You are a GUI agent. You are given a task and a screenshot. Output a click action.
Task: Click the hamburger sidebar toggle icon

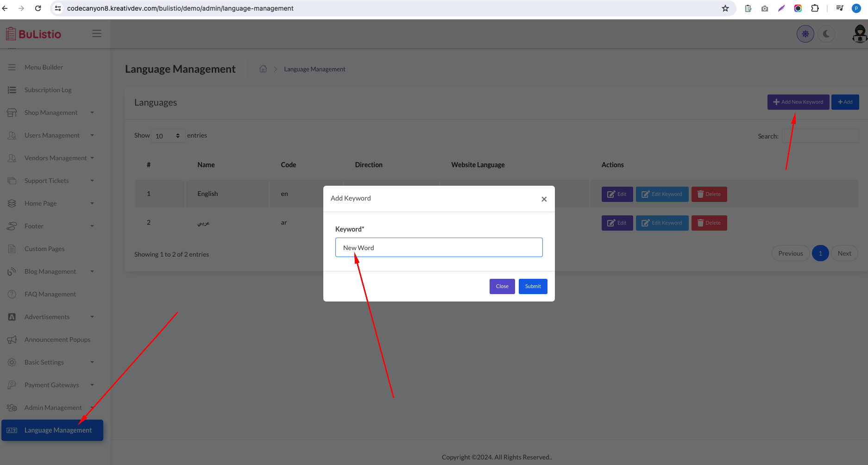[x=96, y=34]
